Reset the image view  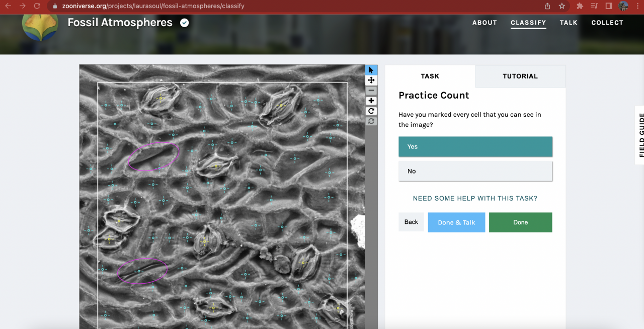(x=371, y=121)
